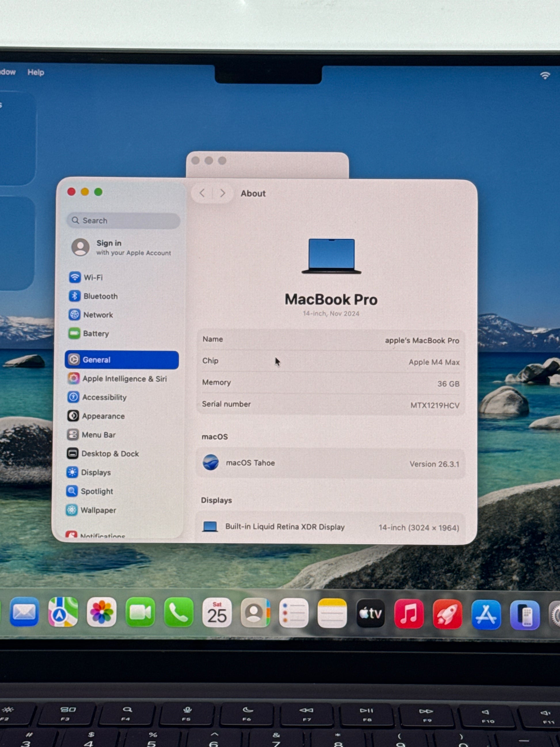This screenshot has height=747, width=560.
Task: Click the Help menu
Action: pos(36,72)
